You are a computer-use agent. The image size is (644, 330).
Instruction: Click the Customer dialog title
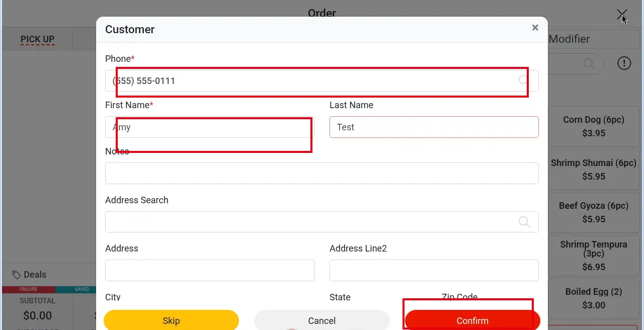coord(130,30)
